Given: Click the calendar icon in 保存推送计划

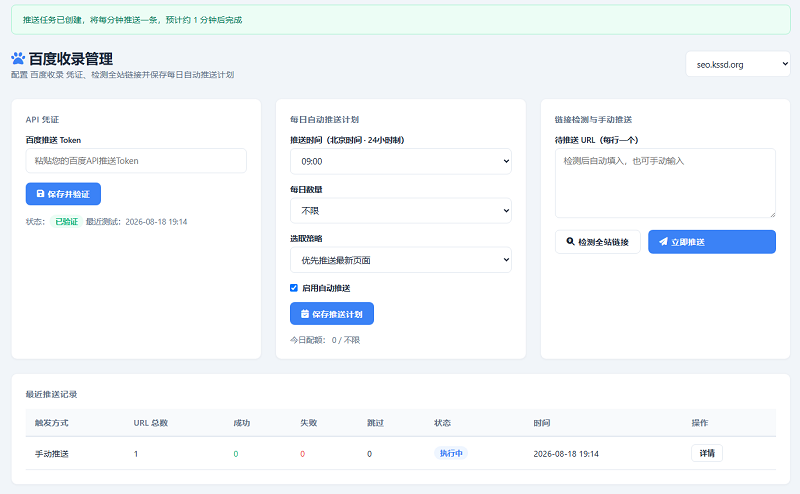Looking at the screenshot, I should pos(305,314).
